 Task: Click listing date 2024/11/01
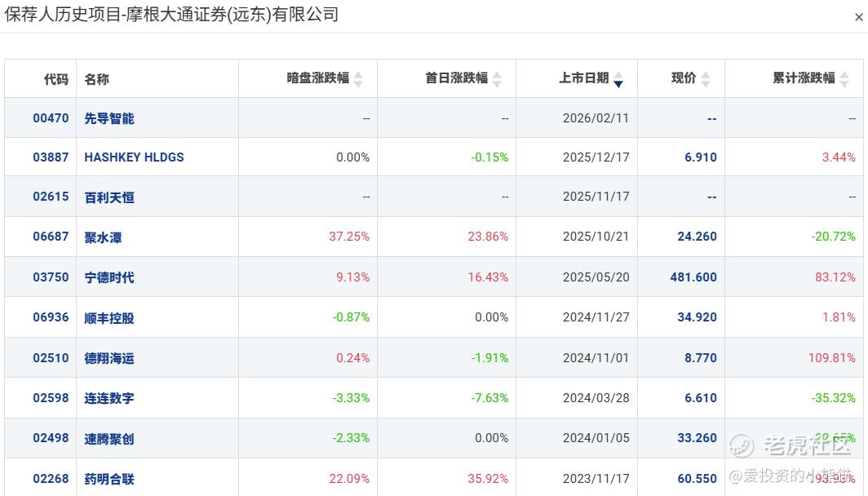point(596,357)
